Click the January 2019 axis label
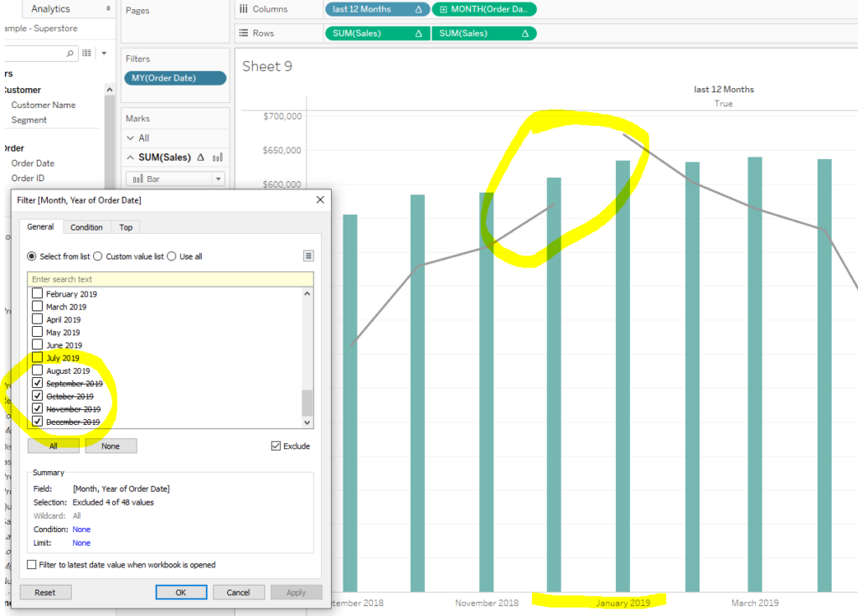 pyautogui.click(x=623, y=603)
